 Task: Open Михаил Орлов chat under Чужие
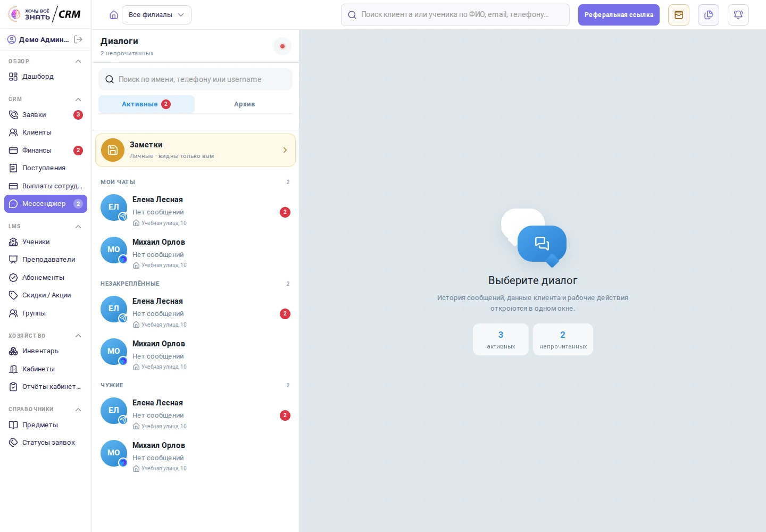click(x=195, y=456)
